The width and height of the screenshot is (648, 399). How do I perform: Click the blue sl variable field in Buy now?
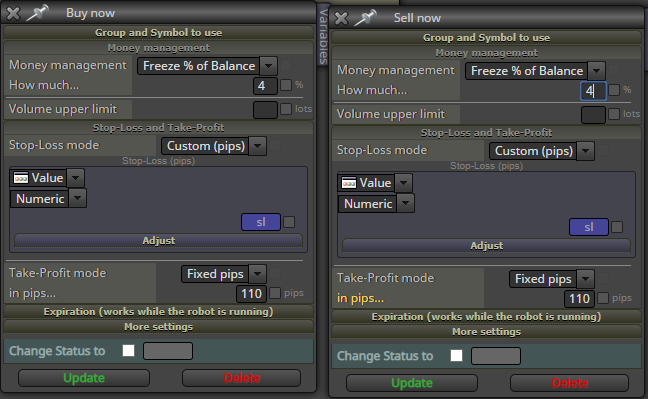261,222
